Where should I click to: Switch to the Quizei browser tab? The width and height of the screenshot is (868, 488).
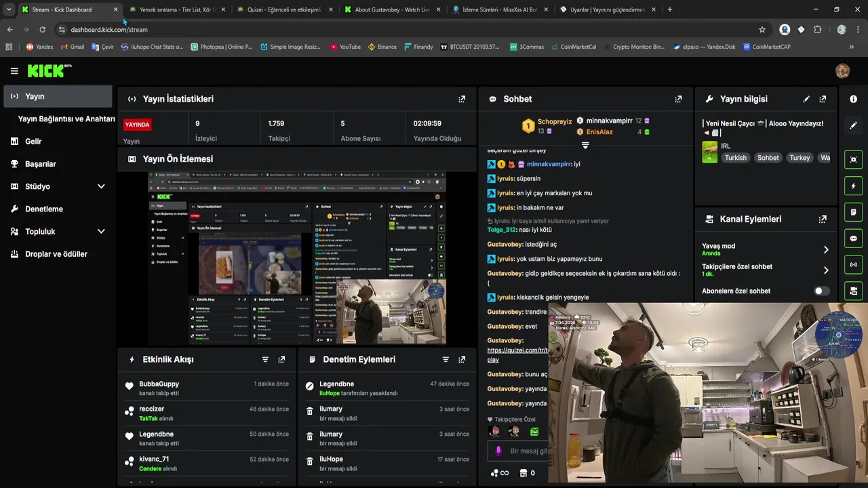[x=285, y=9]
